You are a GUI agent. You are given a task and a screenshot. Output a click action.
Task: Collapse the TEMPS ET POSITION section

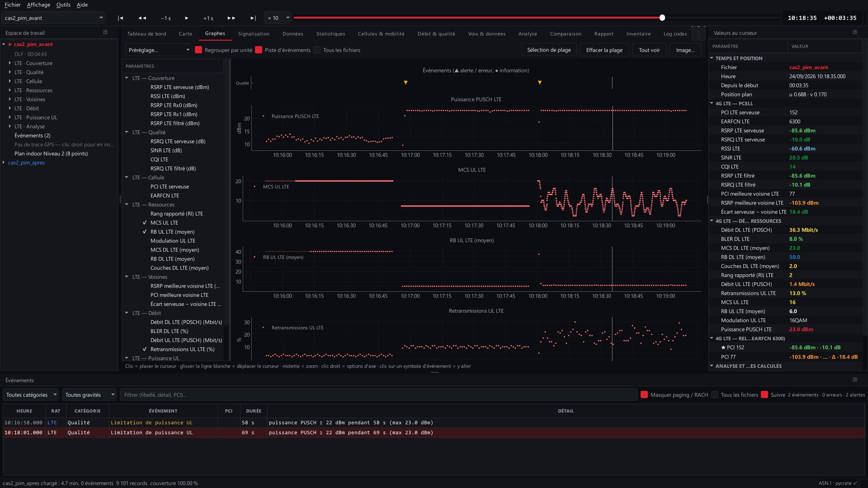click(x=712, y=58)
